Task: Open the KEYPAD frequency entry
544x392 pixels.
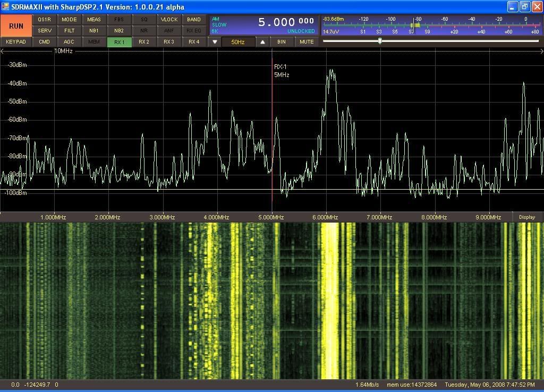Action: coord(16,42)
